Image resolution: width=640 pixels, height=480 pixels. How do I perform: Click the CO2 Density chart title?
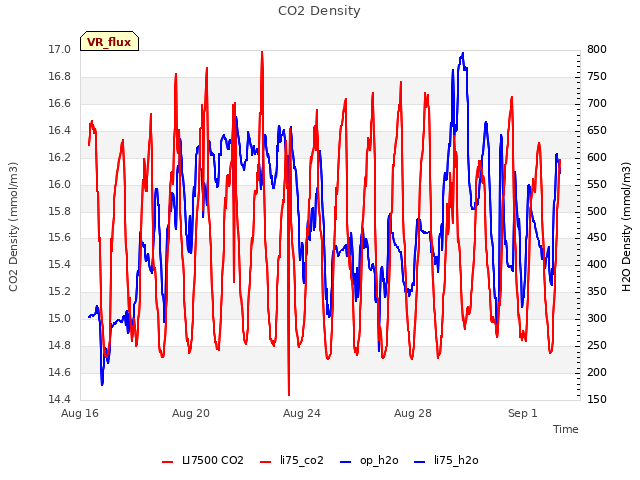coord(319,11)
